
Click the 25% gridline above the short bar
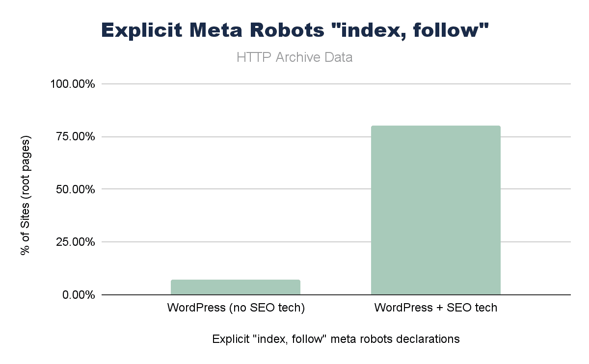click(x=236, y=242)
